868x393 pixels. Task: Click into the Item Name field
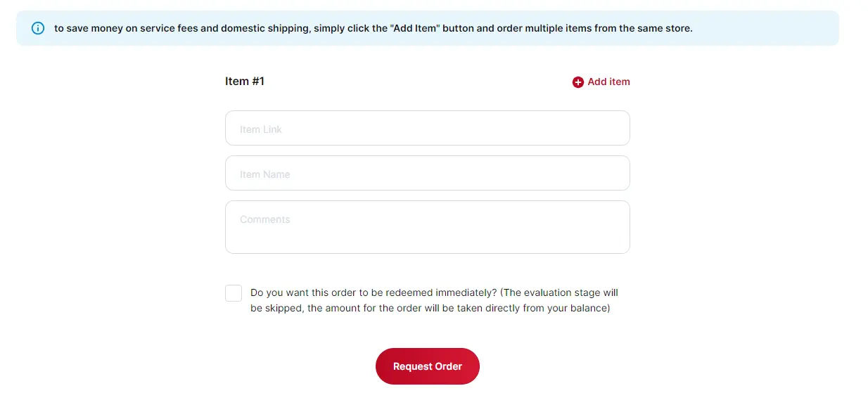pyautogui.click(x=427, y=173)
